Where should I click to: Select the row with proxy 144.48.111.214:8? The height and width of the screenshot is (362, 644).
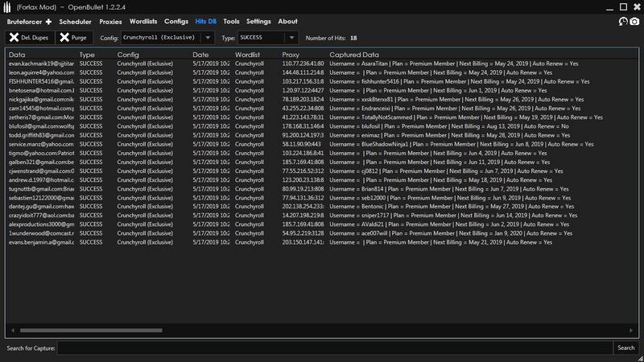(x=322, y=72)
